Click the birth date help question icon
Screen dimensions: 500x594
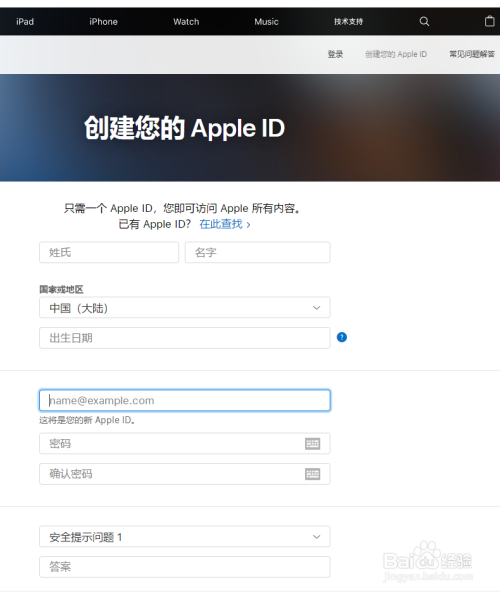(x=342, y=337)
